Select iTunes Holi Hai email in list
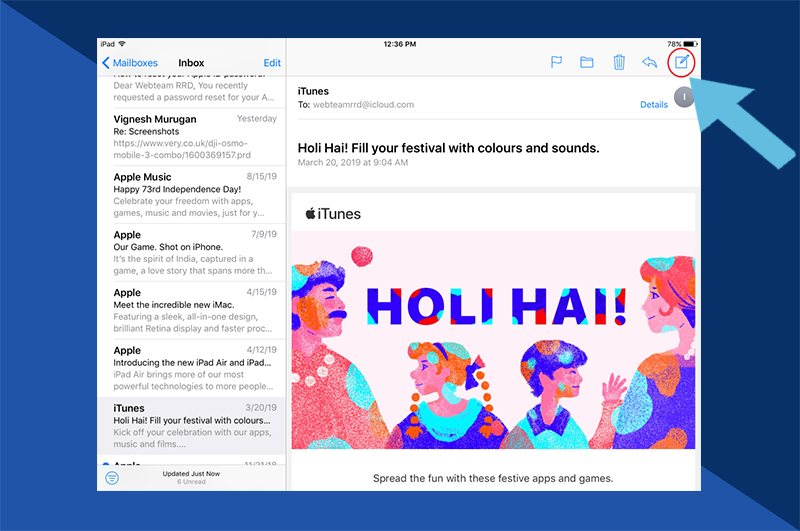The height and width of the screenshot is (531, 800). point(192,426)
